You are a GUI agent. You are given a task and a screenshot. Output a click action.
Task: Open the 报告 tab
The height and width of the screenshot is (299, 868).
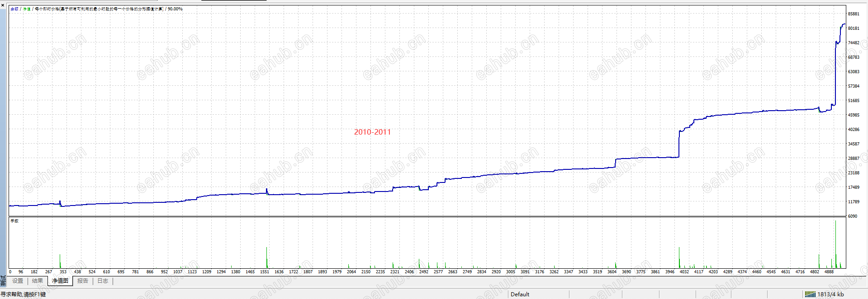pos(83,281)
